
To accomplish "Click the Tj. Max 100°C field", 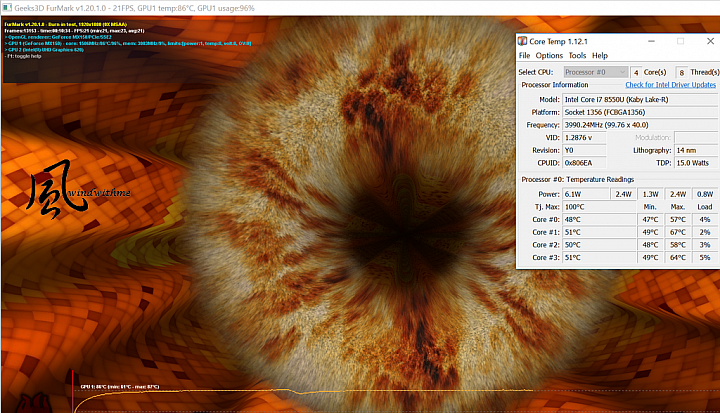I will click(x=599, y=207).
